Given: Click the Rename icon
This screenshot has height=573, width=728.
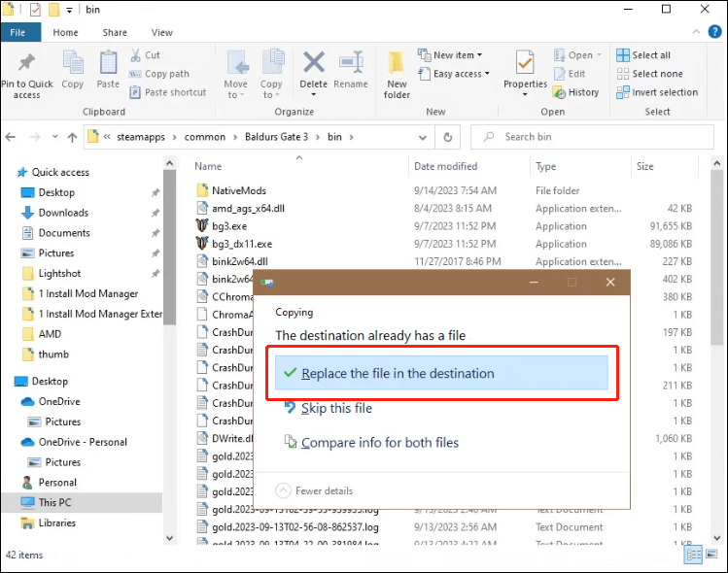Looking at the screenshot, I should (x=351, y=70).
